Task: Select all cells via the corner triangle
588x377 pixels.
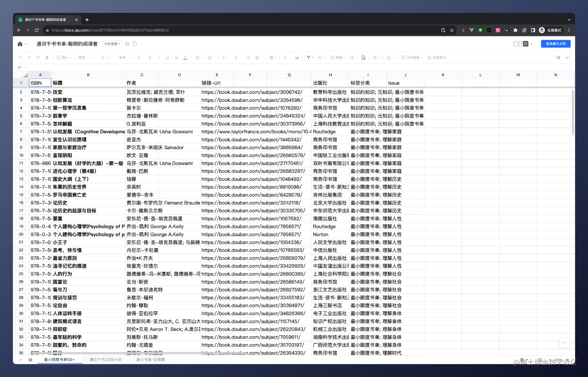Action: click(25, 75)
